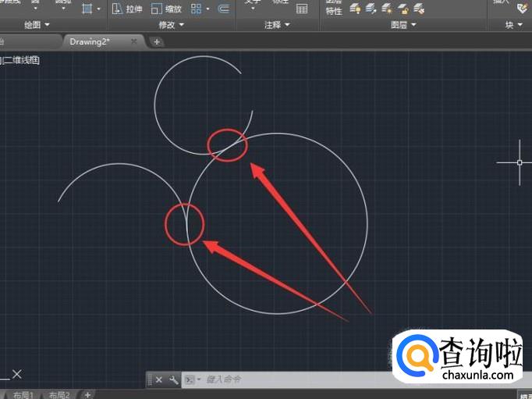Switch to the 布局1 layout tab
532x399 pixels.
(23, 394)
